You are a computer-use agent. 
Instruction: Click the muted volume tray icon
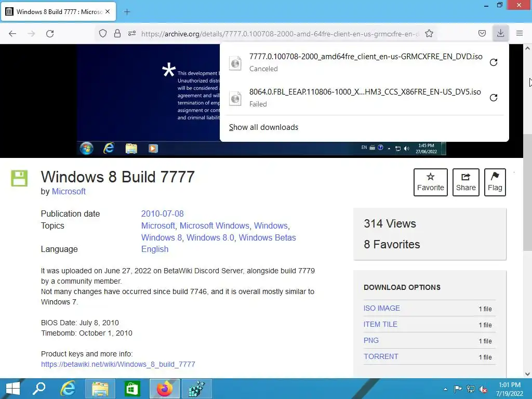(483, 389)
